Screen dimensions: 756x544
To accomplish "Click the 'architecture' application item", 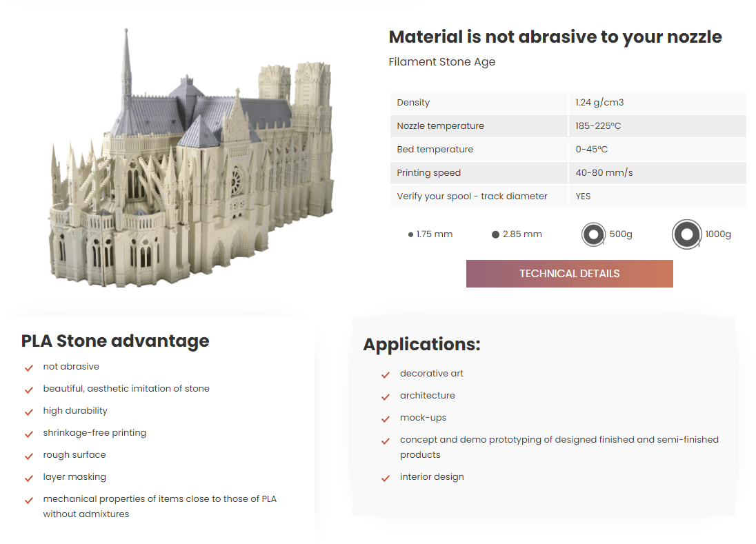I will pyautogui.click(x=427, y=396).
